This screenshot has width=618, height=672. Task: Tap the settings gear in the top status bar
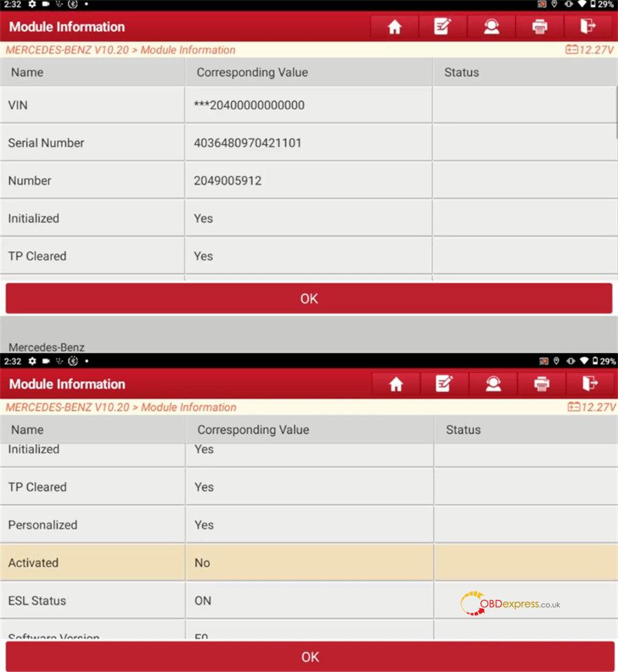tap(32, 4)
